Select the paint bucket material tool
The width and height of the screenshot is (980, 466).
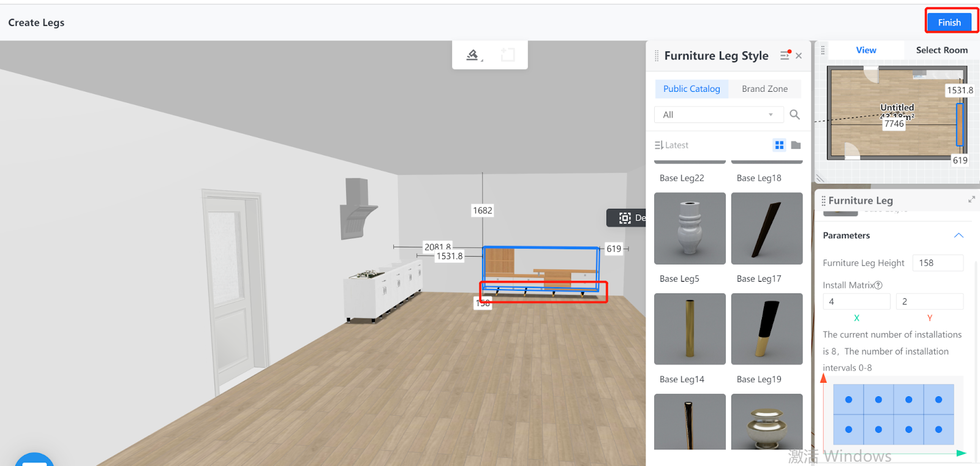coord(473,55)
